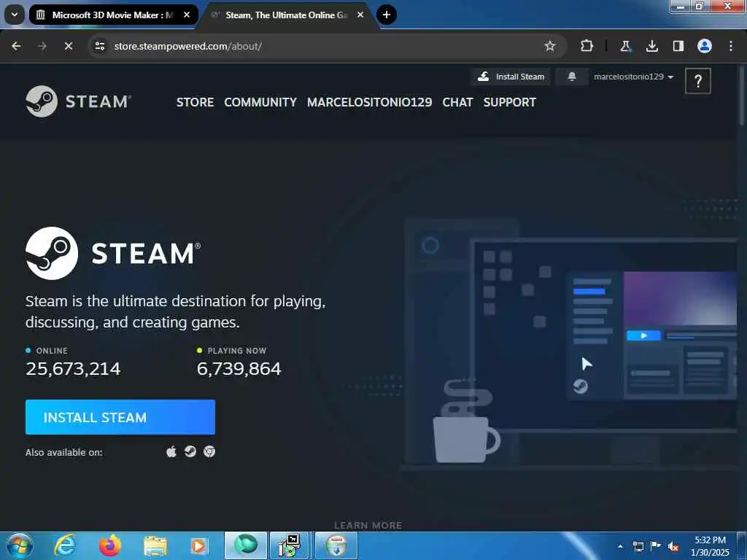Open Action Center flag icon

point(656,546)
